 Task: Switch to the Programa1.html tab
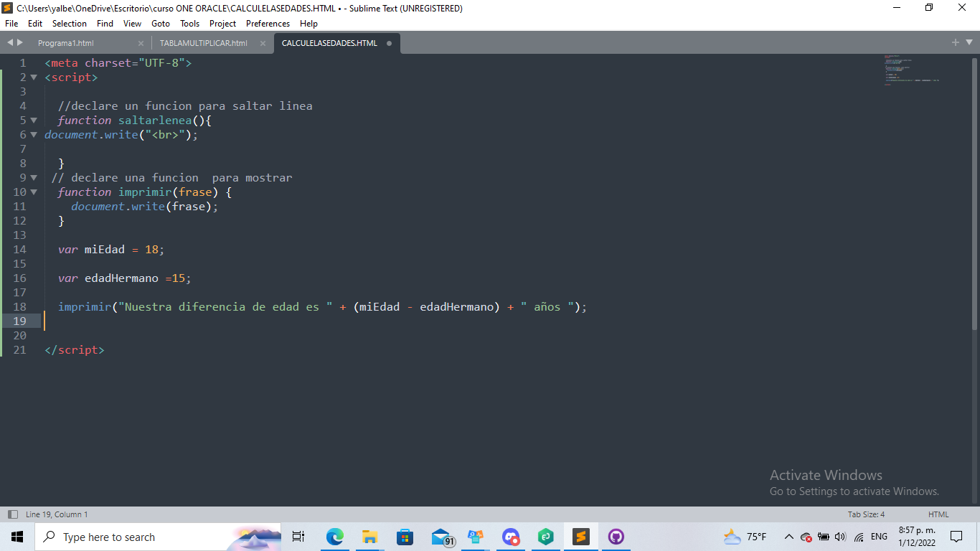pos(66,43)
